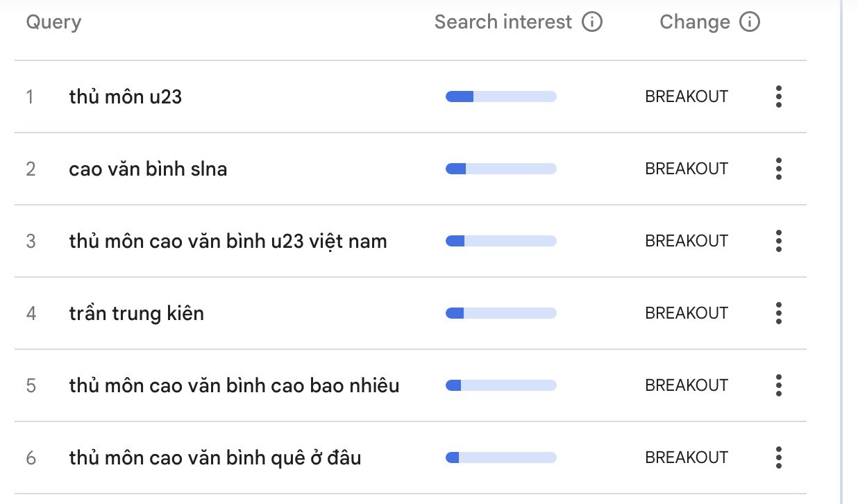This screenshot has height=504, width=858.
Task: Click BREAKOUT next to 'cao văn bình slna'
Action: (687, 169)
